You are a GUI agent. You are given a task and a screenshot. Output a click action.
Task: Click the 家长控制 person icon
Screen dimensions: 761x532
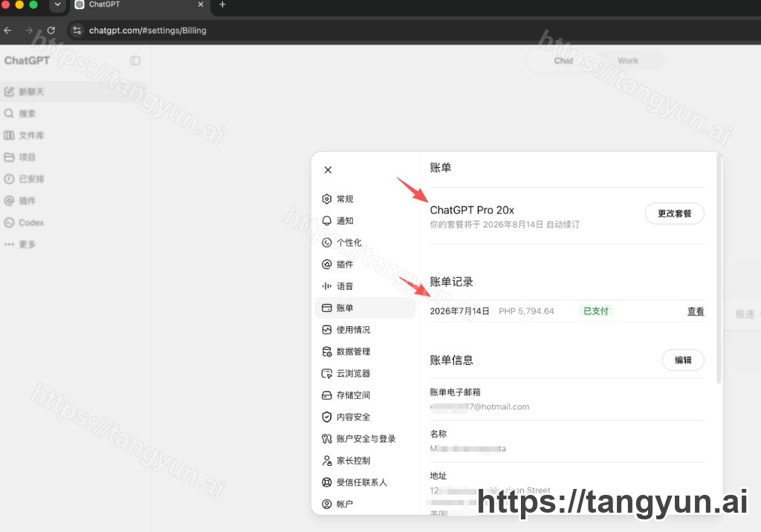click(327, 461)
